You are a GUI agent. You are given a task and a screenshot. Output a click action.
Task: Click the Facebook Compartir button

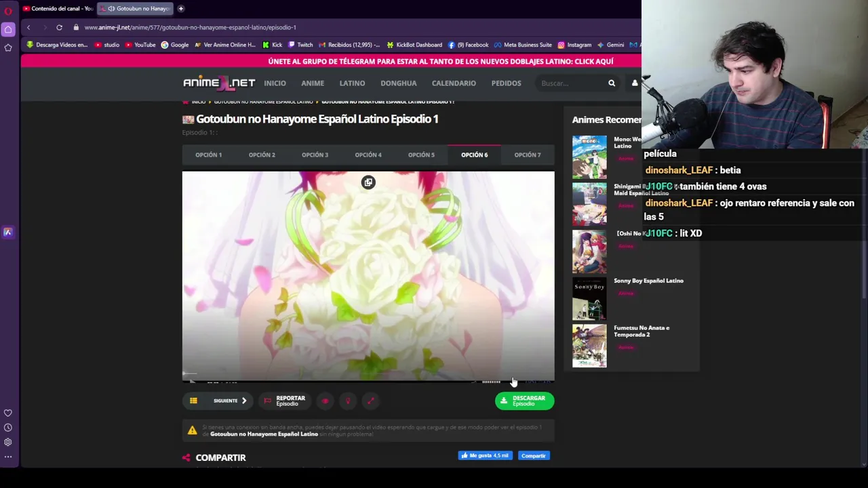[534, 455]
